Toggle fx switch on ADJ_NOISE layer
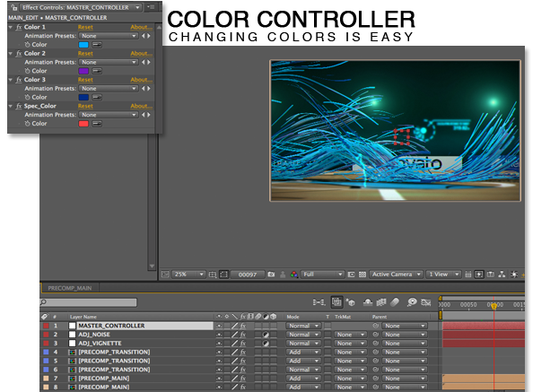Image resolution: width=550 pixels, height=392 pixels. (x=243, y=335)
